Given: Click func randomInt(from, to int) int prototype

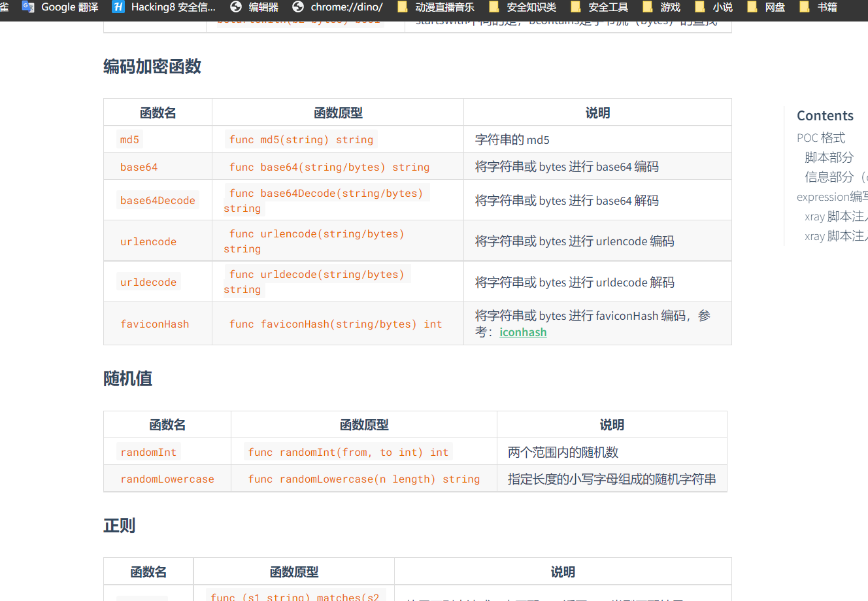Looking at the screenshot, I should point(348,452).
